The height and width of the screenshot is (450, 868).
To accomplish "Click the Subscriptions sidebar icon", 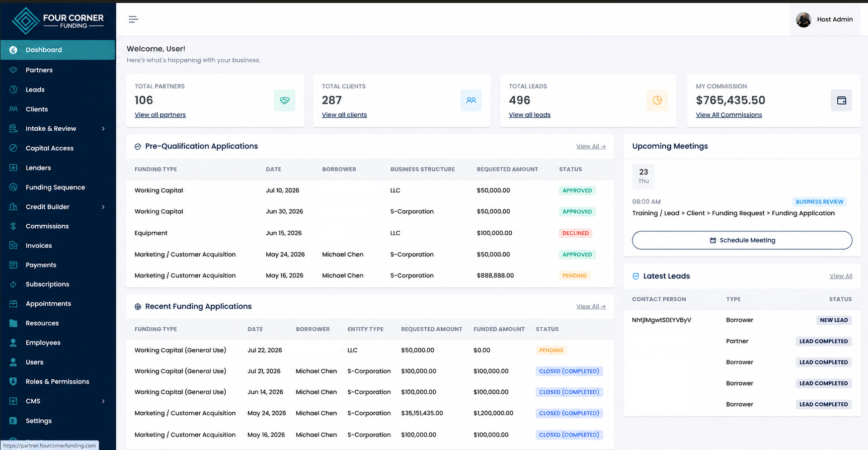I will coord(13,284).
